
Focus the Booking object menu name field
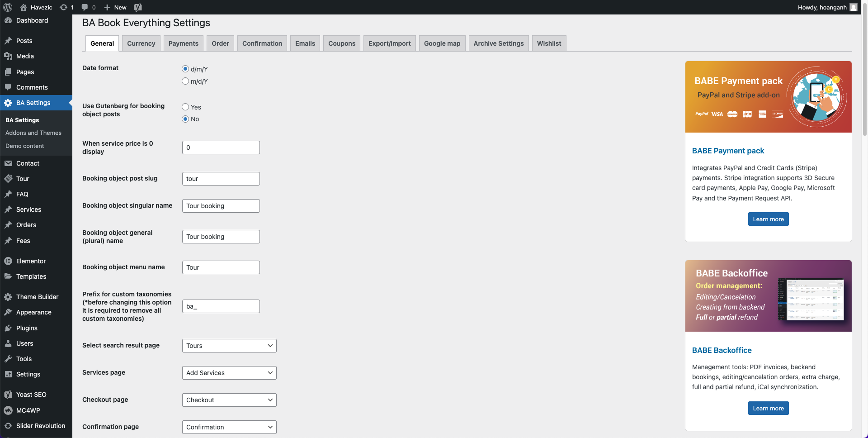(x=221, y=267)
